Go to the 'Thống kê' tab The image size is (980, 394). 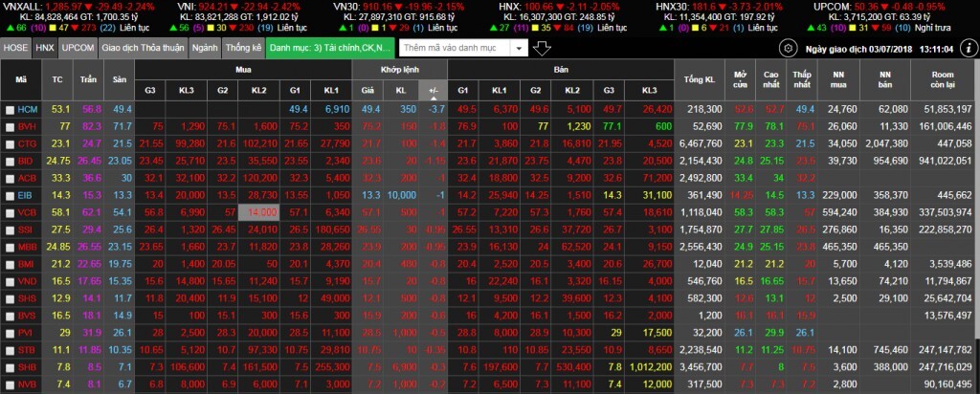(243, 47)
